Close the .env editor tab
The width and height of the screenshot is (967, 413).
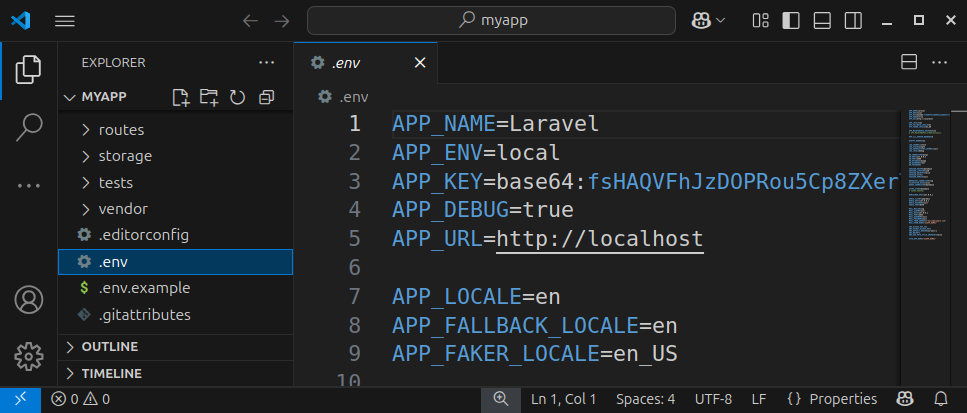click(x=420, y=63)
